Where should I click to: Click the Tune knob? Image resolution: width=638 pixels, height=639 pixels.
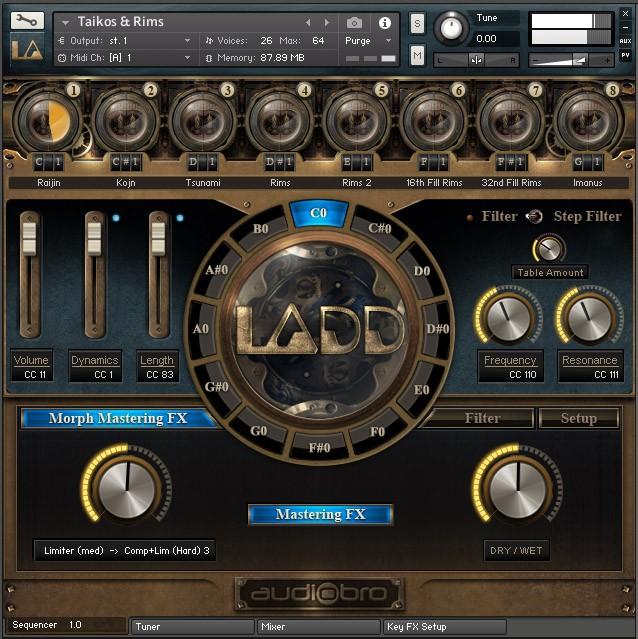(451, 28)
